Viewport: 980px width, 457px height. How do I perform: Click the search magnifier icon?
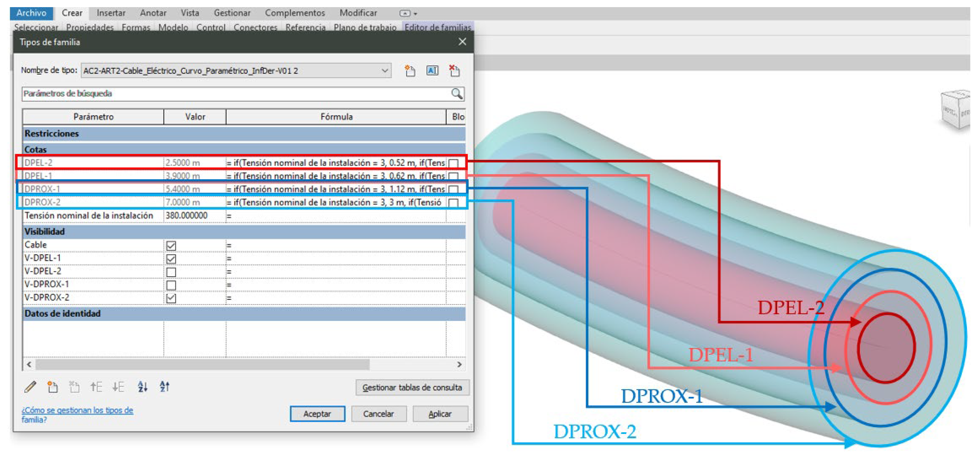[x=456, y=94]
